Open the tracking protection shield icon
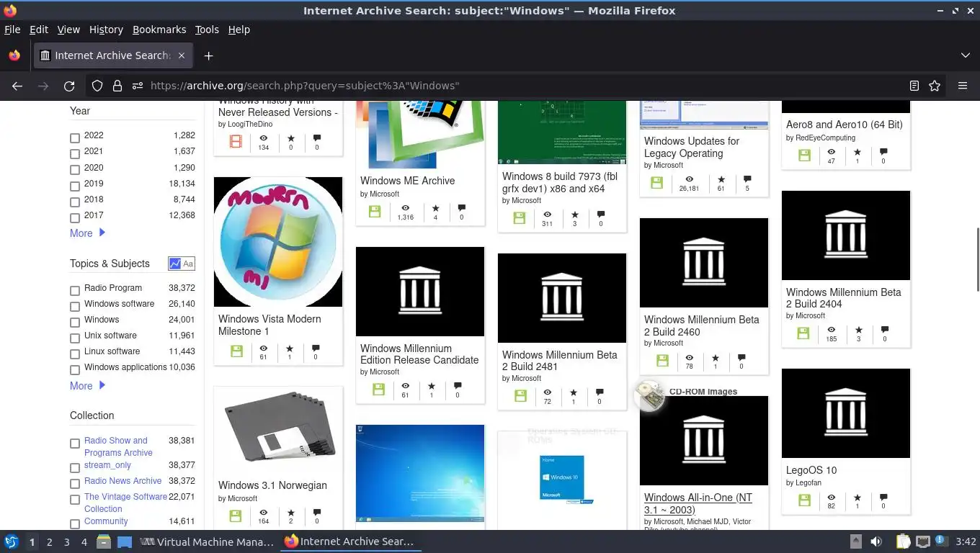Screen dimensions: 980x553 click(x=97, y=86)
